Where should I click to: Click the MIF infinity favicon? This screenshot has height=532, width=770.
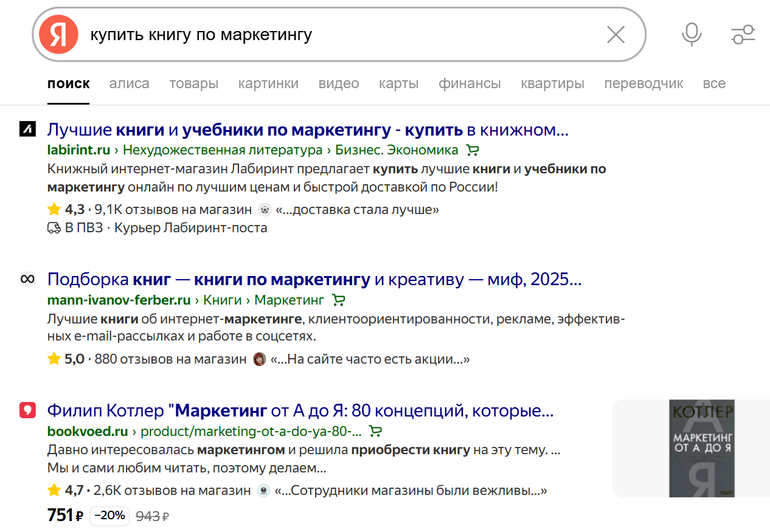coord(28,279)
